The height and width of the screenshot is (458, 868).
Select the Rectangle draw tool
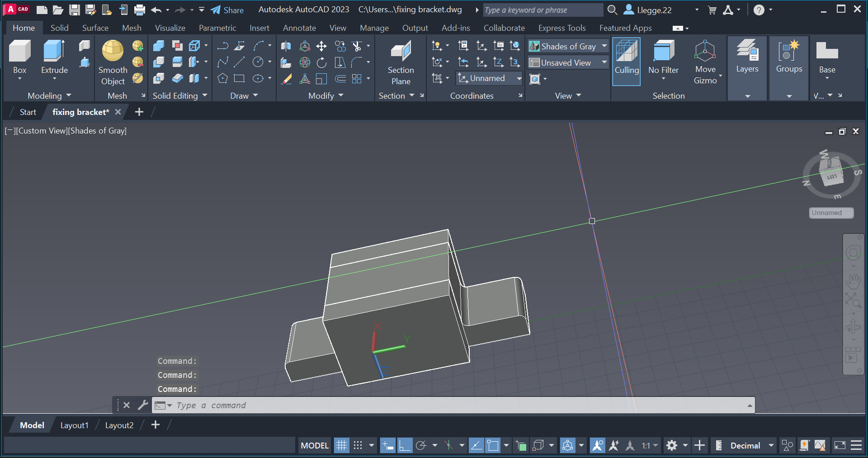tap(240, 79)
